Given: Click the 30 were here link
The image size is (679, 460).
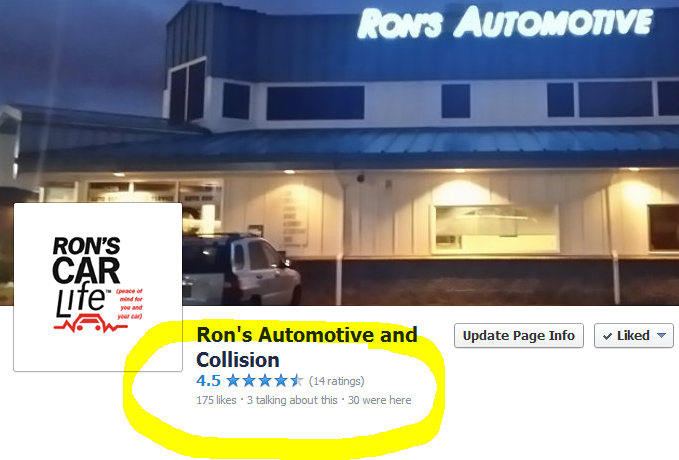Looking at the screenshot, I should click(379, 400).
